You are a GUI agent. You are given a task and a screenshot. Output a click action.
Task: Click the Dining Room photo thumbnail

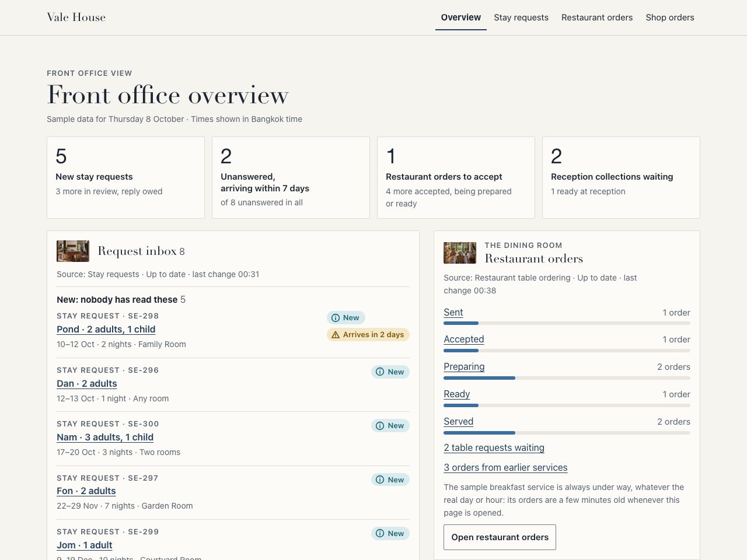460,253
